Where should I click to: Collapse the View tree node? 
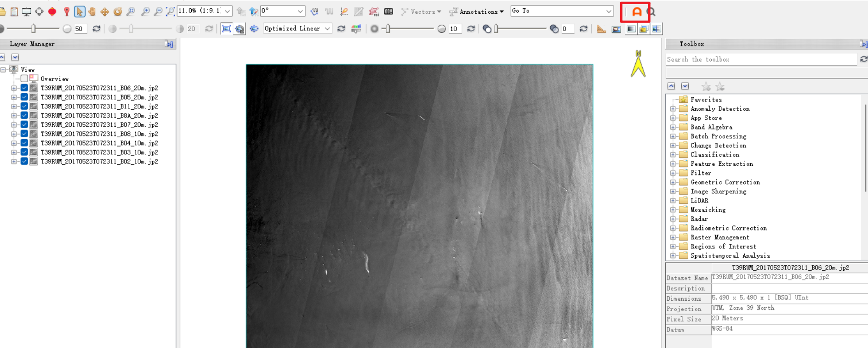coord(3,69)
